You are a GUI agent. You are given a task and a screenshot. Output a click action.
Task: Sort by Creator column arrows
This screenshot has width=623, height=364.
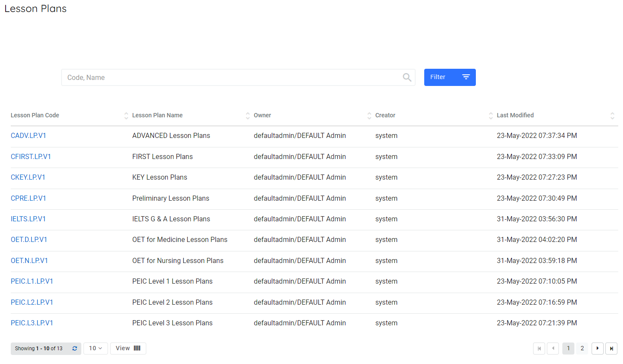[x=490, y=116]
